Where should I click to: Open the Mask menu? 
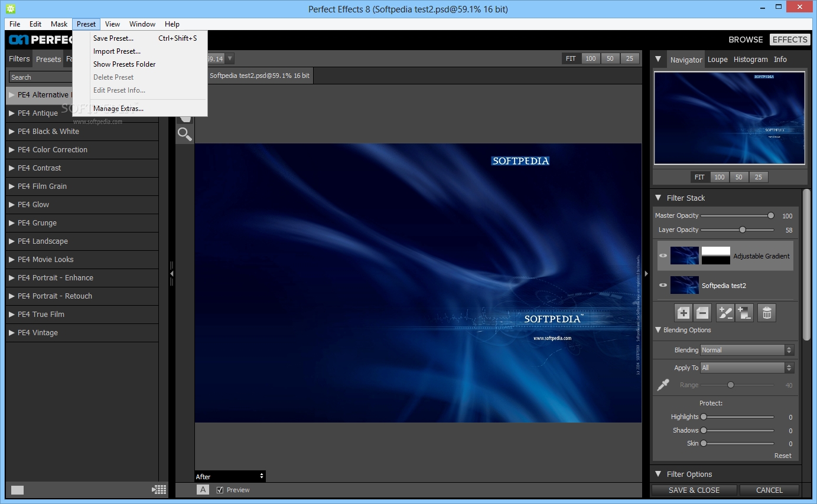click(x=59, y=24)
